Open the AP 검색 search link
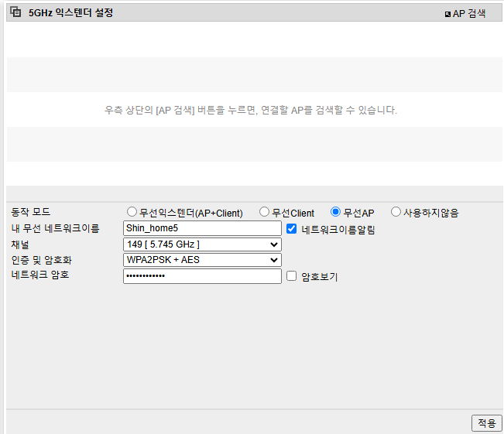Viewport: 504px width, 434px height. (x=465, y=13)
